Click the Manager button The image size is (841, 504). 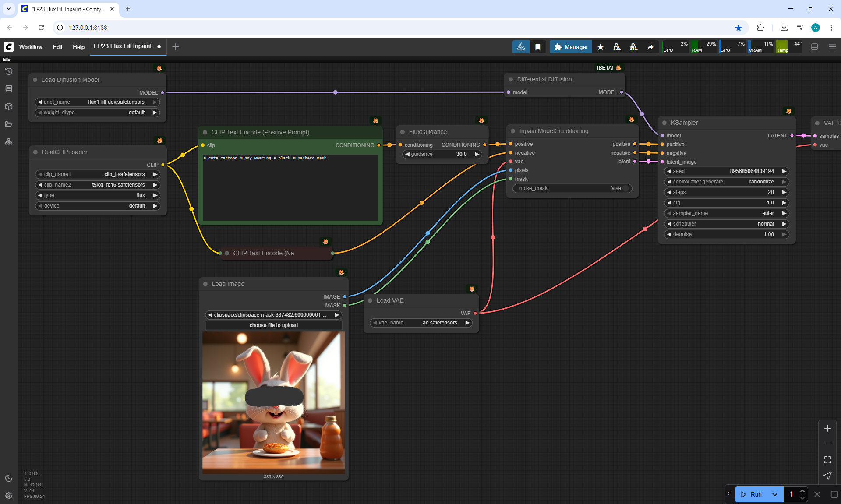pos(571,47)
